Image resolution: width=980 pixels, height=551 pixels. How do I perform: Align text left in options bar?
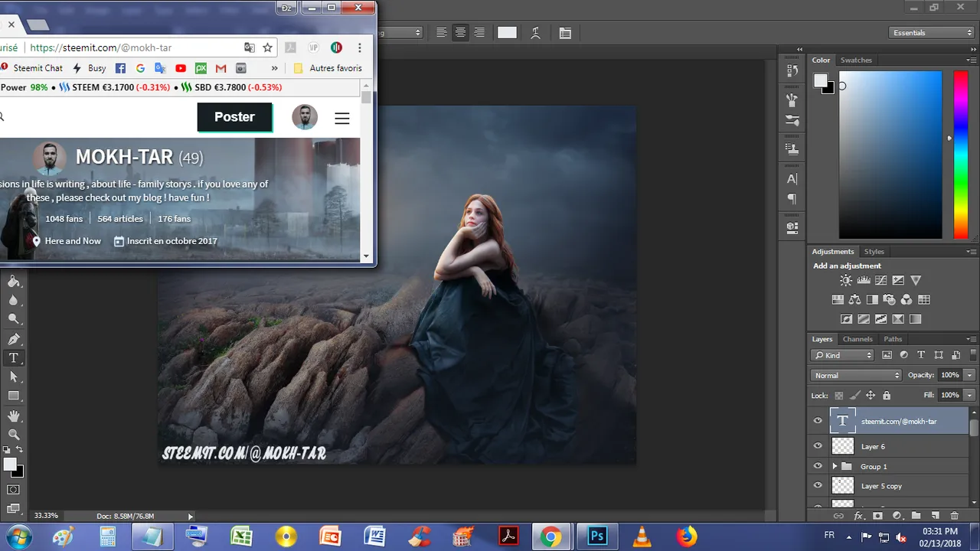coord(442,33)
